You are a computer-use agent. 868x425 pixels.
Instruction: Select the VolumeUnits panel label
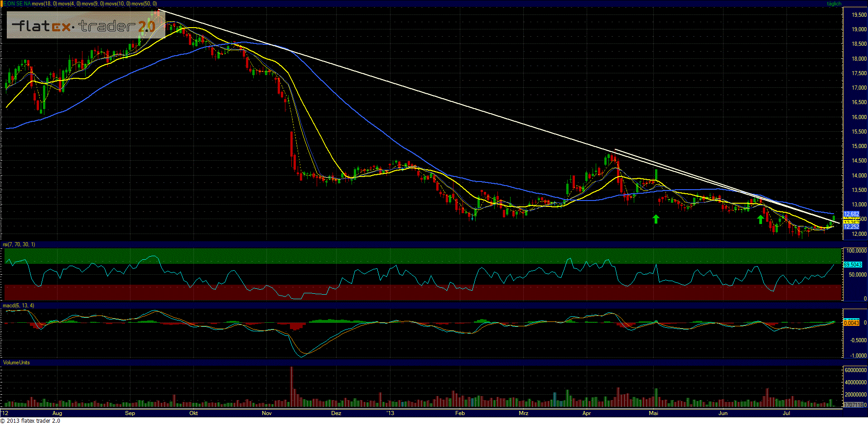click(x=16, y=363)
